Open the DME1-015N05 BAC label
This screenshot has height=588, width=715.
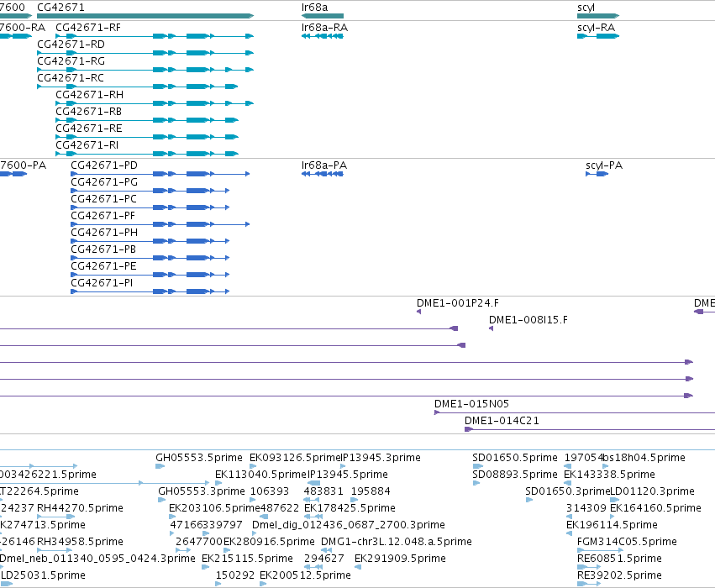(471, 404)
